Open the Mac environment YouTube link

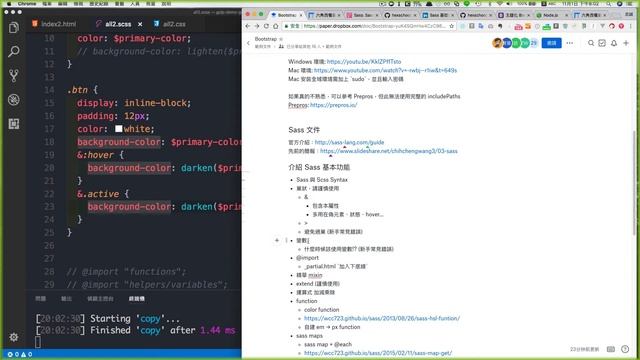click(385, 70)
